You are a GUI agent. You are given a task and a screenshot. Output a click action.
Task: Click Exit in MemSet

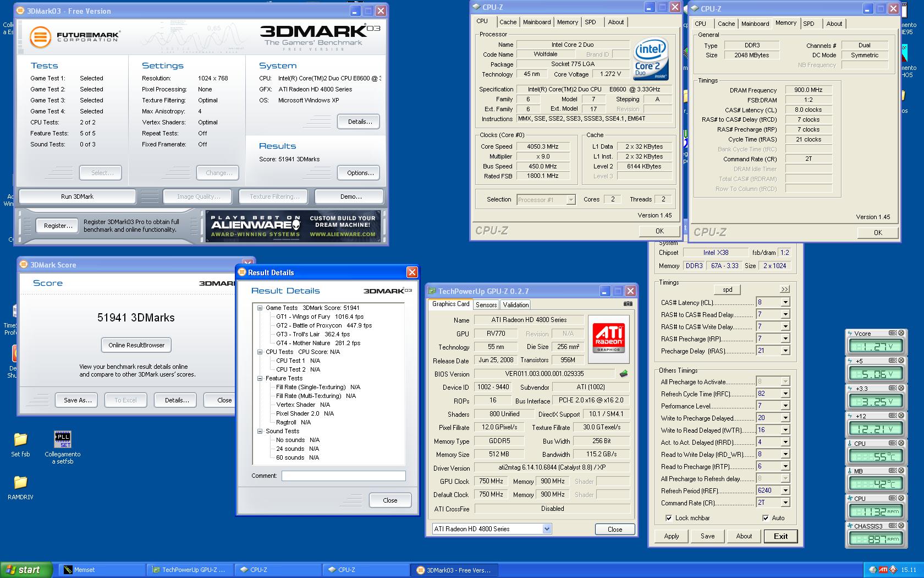tap(780, 536)
